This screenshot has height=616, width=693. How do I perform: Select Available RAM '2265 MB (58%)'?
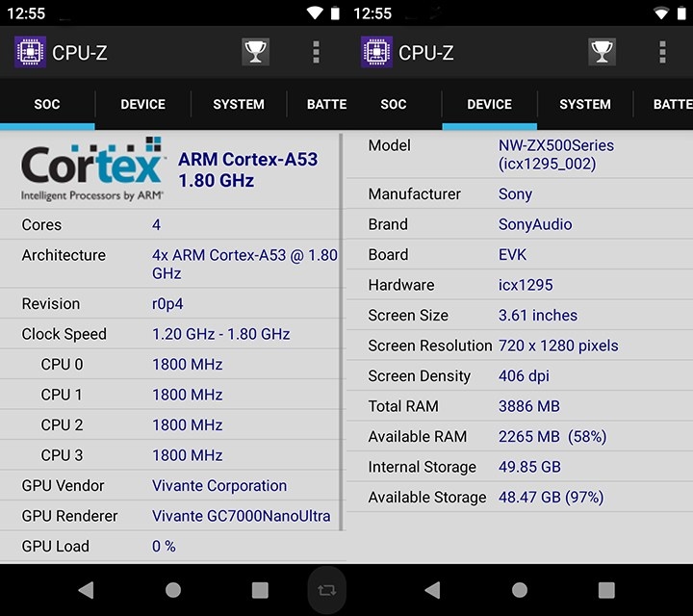[552, 437]
